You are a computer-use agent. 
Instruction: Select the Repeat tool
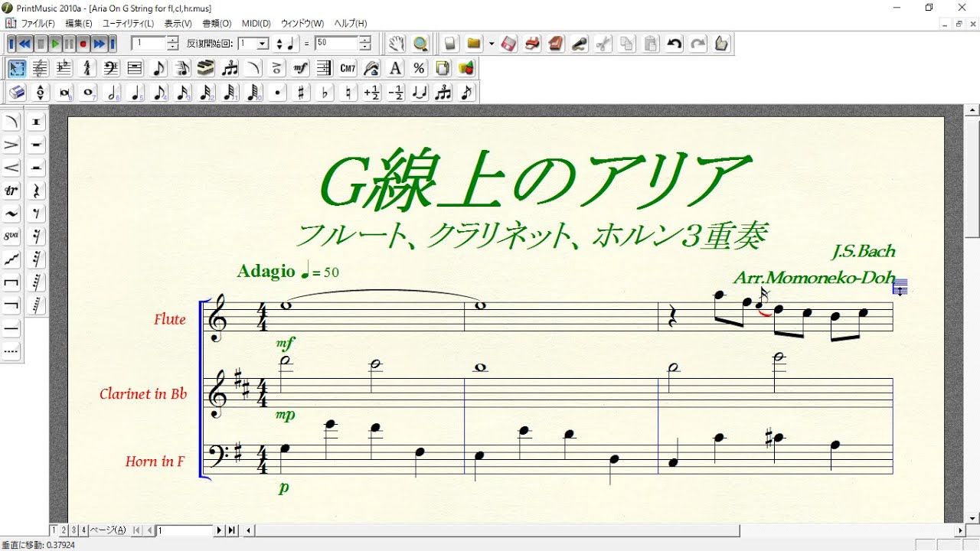324,69
